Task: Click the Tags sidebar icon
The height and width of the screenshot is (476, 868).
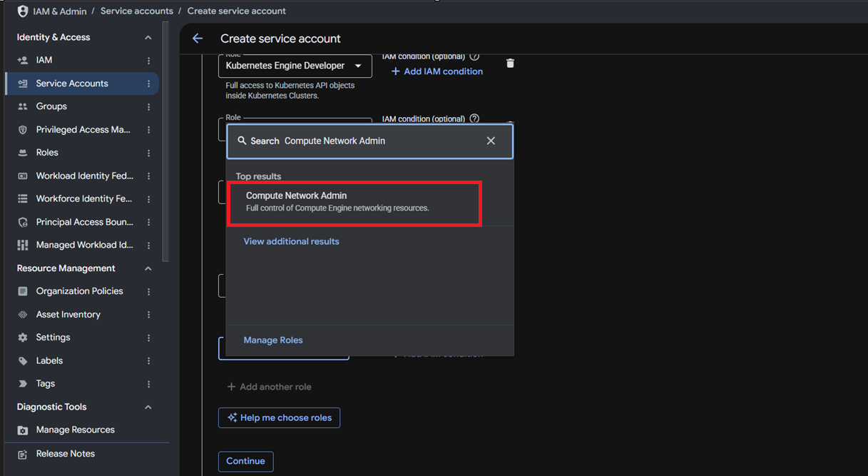Action: coord(23,384)
